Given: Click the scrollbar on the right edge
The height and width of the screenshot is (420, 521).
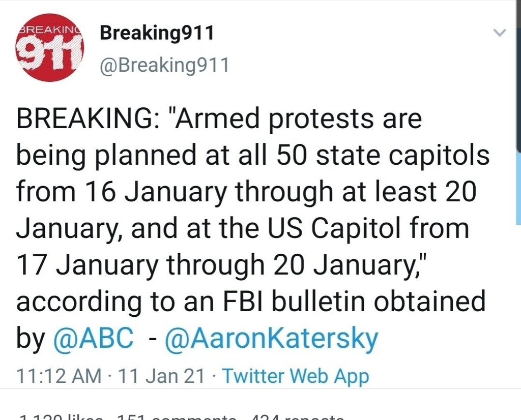Looking at the screenshot, I should pyautogui.click(x=518, y=188).
